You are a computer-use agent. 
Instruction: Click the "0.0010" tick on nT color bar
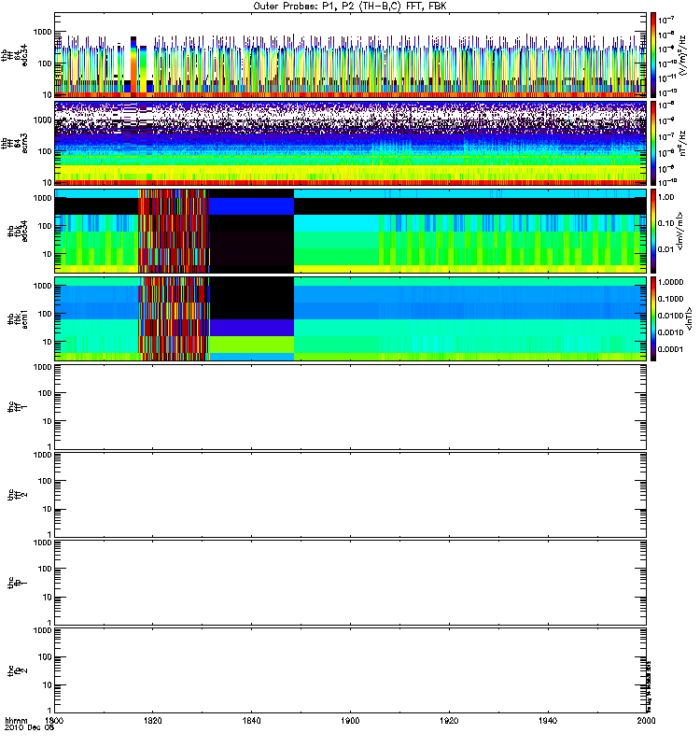click(670, 332)
